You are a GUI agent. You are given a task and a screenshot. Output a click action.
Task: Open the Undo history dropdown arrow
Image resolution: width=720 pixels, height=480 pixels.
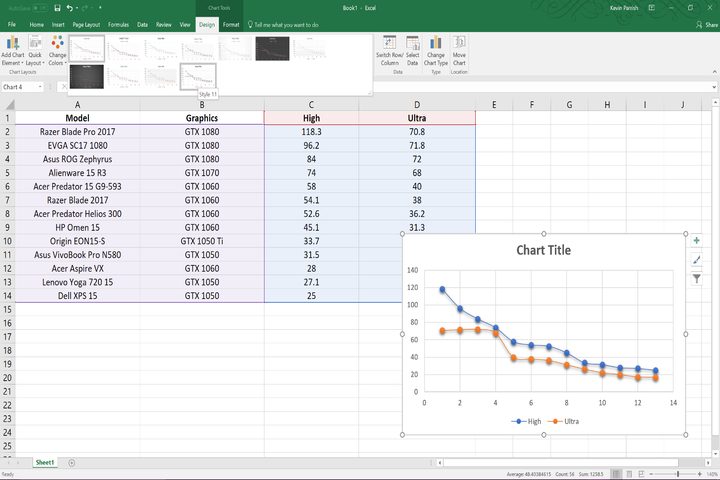(77, 8)
